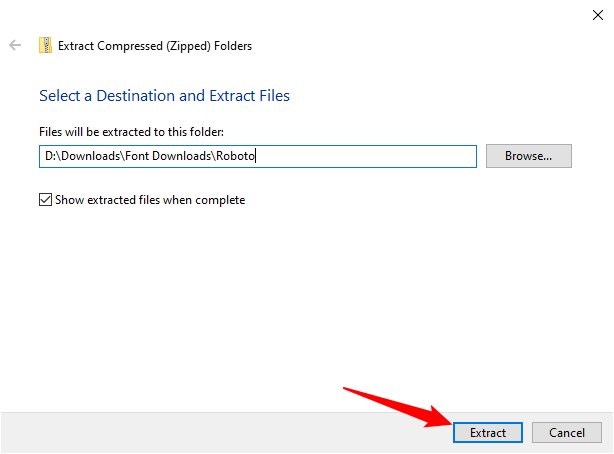The image size is (614, 454).
Task: Click 'Extract Files' in the blue heading
Action: click(x=250, y=96)
